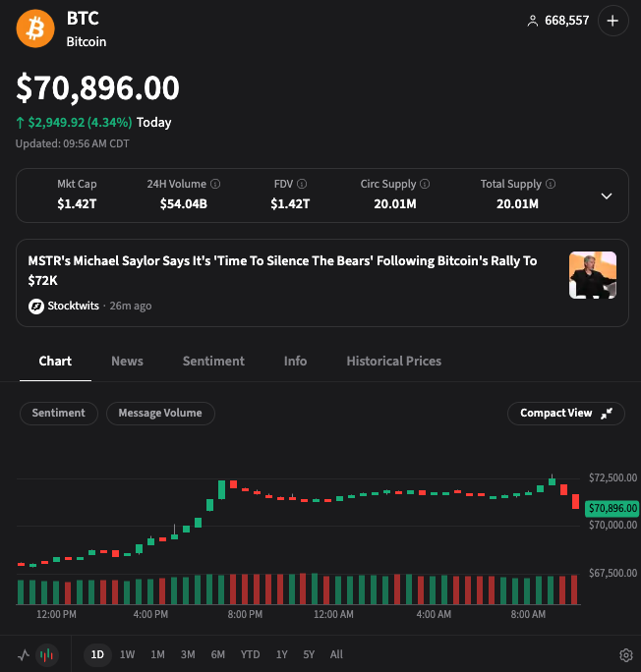Screen dimensions: 641x672
Task: Click the watchers person icon
Action: point(533,21)
